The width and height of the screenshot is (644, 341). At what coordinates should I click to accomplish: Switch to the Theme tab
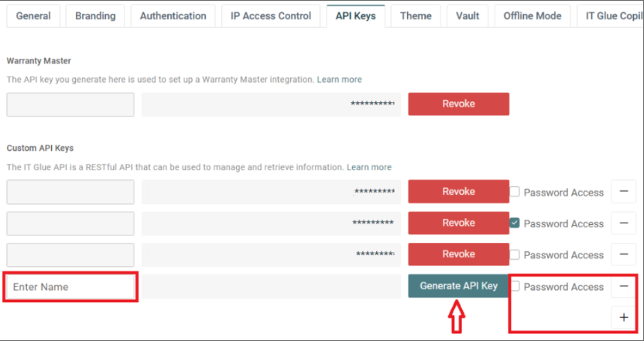click(416, 16)
